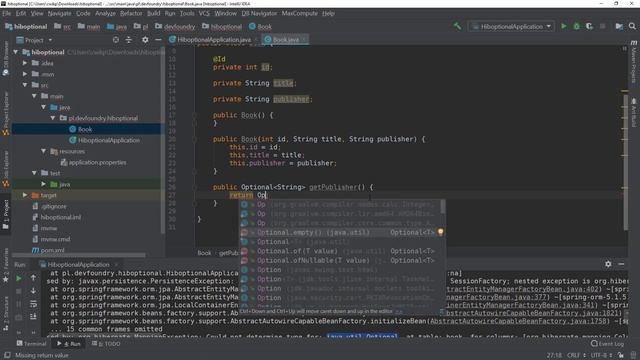Collapse the src folder
The image size is (640, 360).
click(25, 85)
